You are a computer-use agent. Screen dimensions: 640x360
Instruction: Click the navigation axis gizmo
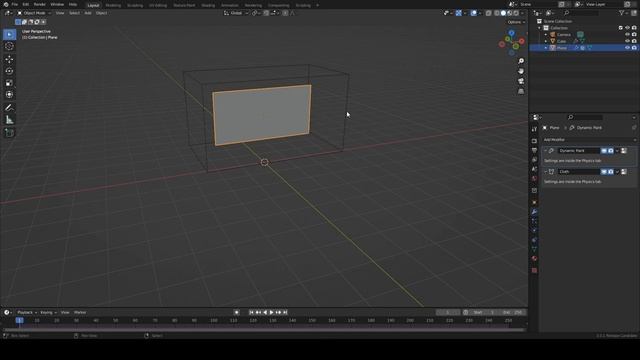point(511,42)
